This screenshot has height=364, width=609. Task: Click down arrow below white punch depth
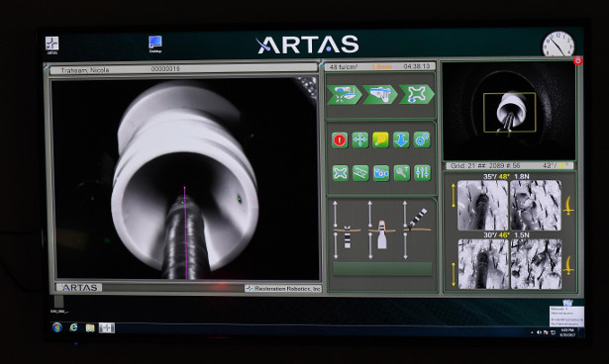point(369,246)
